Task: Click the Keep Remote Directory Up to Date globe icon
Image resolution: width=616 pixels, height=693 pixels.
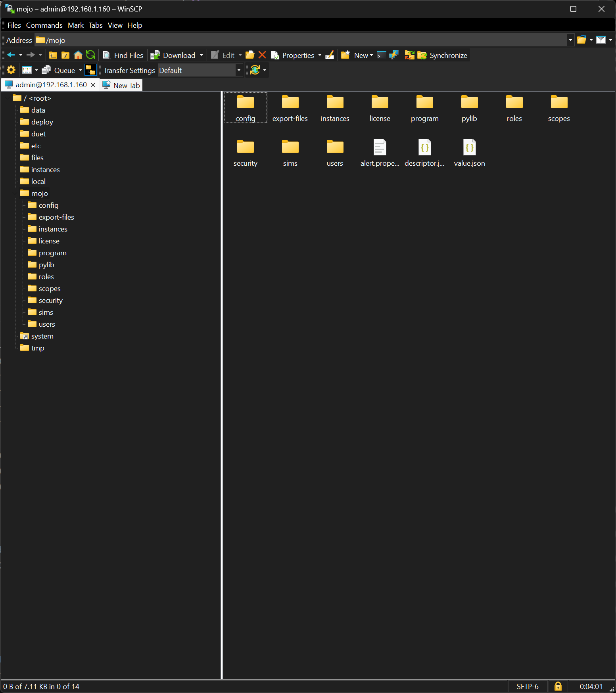Action: 255,70
